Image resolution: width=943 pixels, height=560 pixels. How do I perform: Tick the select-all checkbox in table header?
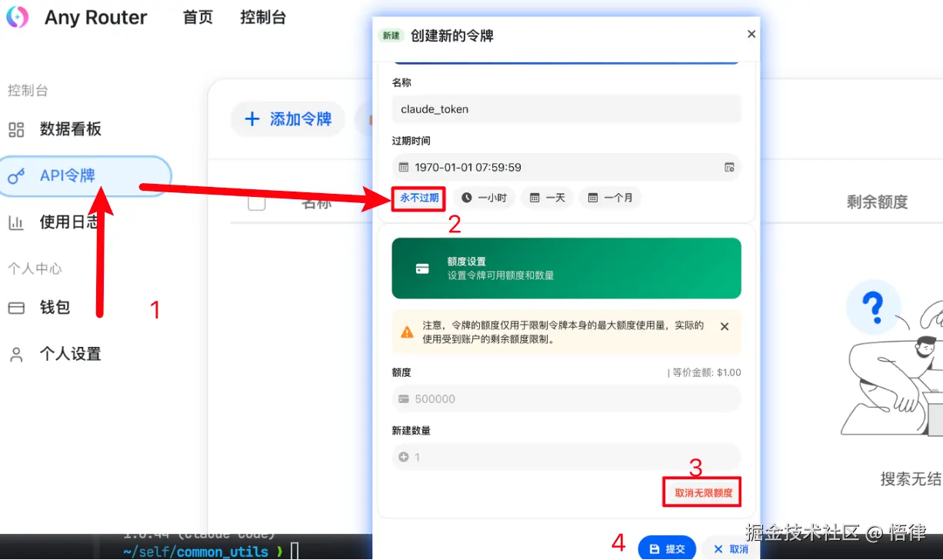(x=256, y=202)
